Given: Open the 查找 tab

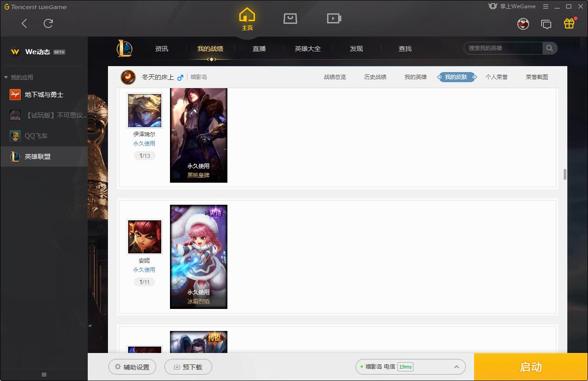Looking at the screenshot, I should (405, 49).
